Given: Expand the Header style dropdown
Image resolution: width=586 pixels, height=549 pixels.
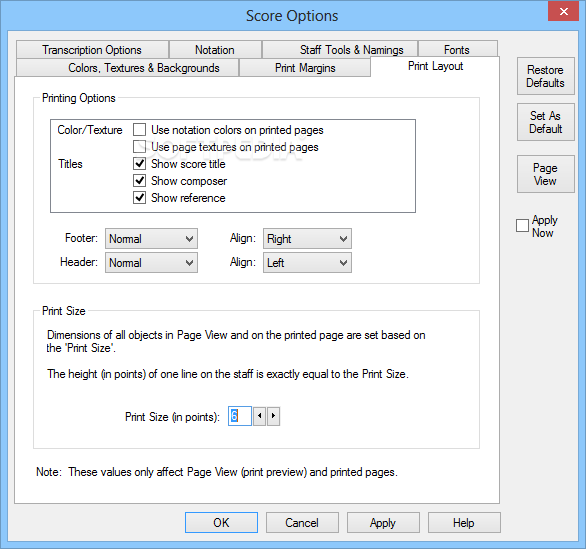Looking at the screenshot, I should [x=151, y=263].
